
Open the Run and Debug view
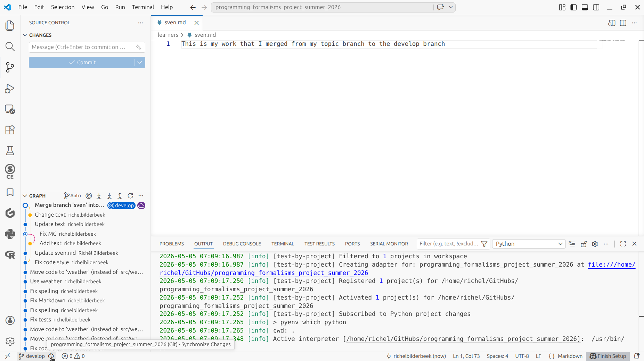tap(10, 89)
